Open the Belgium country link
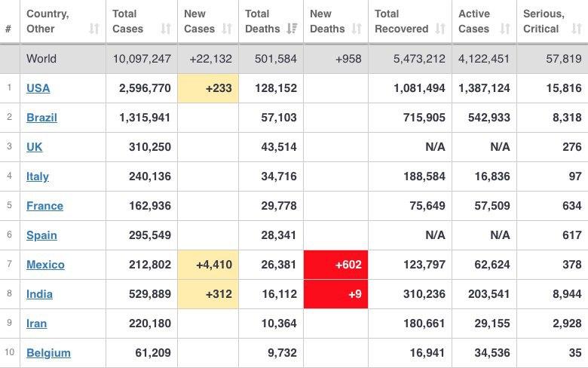588x368 pixels. [x=48, y=353]
